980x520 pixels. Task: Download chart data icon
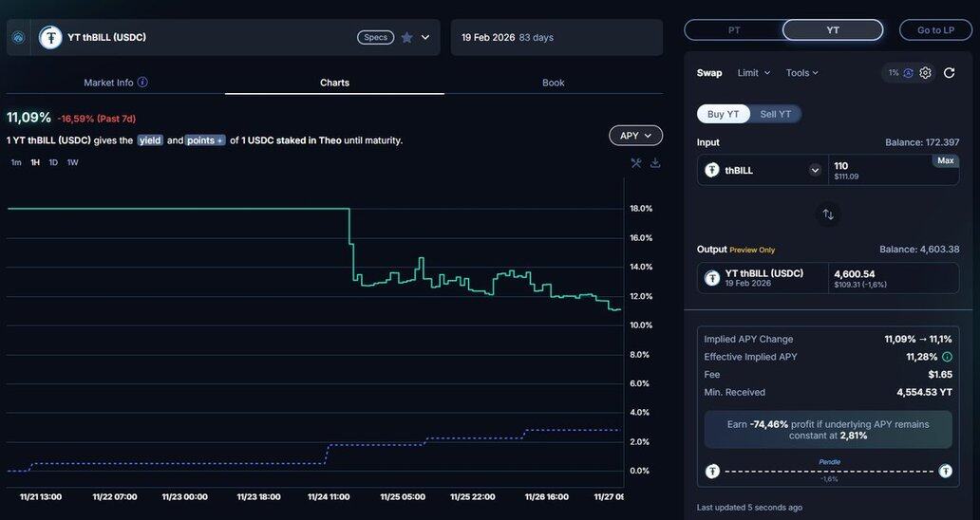[x=655, y=163]
